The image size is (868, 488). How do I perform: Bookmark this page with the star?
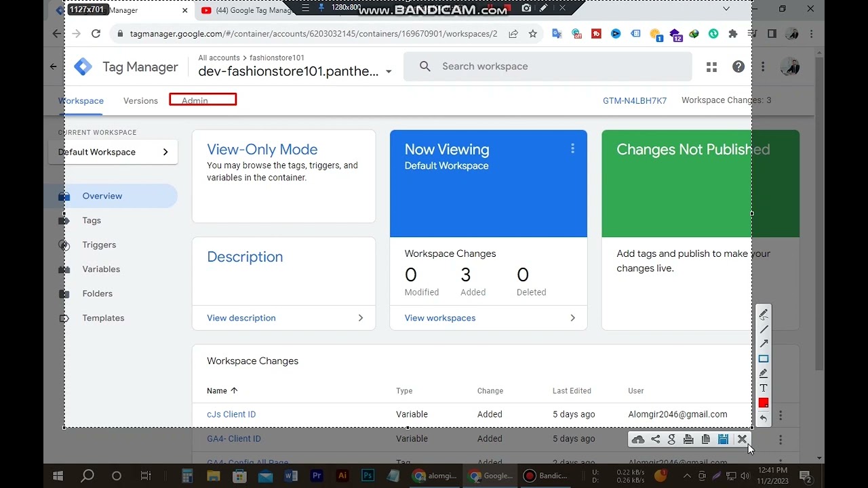533,33
